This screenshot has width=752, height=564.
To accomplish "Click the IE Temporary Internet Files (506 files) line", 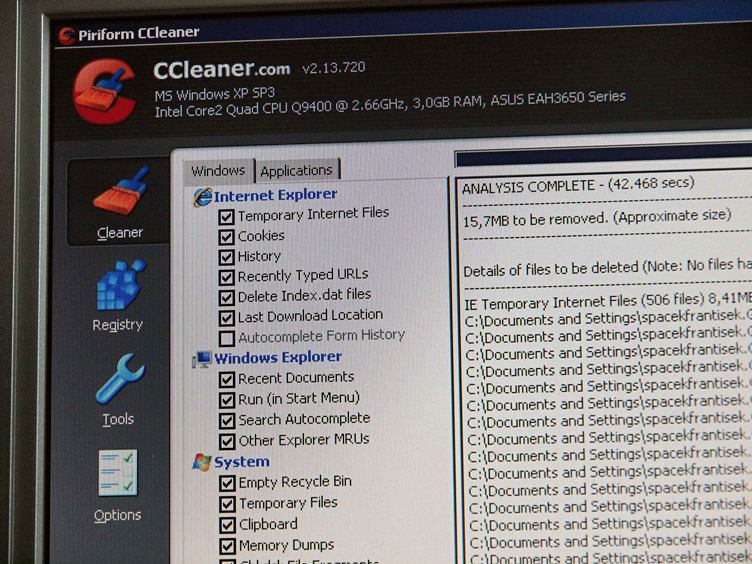I will click(x=607, y=301).
